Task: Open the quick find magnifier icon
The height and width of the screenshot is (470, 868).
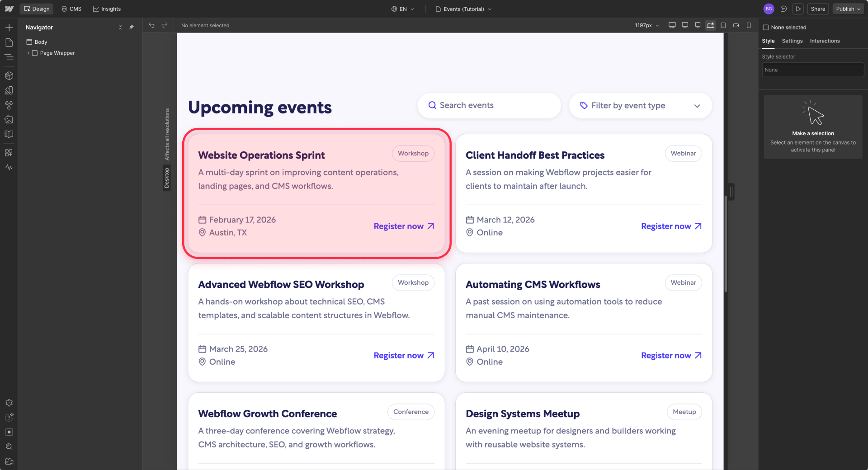Action: (x=9, y=446)
